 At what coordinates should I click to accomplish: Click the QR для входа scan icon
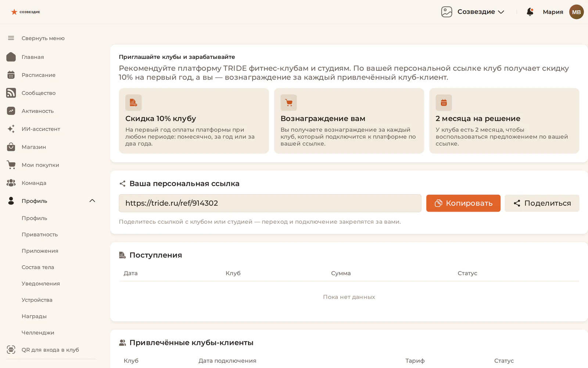pos(11,350)
